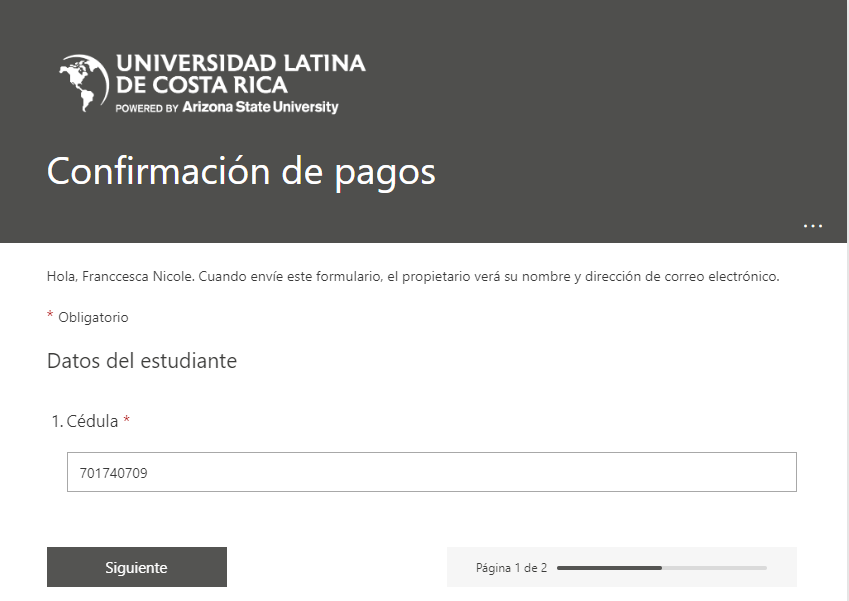The width and height of the screenshot is (849, 601).
Task: Click the 'Confirmación de pagos' form title
Action: pyautogui.click(x=241, y=172)
